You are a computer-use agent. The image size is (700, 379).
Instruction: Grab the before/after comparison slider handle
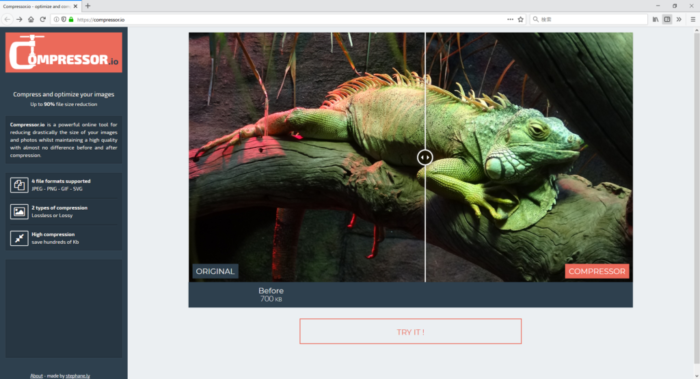click(425, 157)
